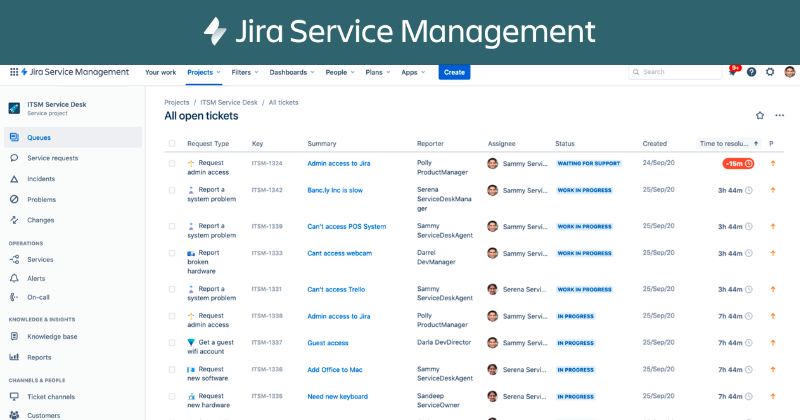This screenshot has width=800, height=420.
Task: Open the Banc.ly Inc is slow ticket
Action: click(335, 190)
